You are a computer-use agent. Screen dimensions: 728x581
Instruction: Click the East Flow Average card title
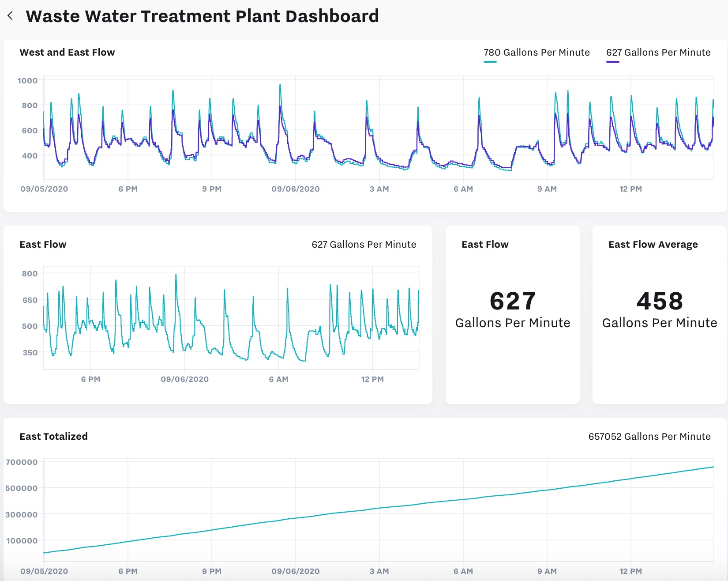click(x=653, y=244)
